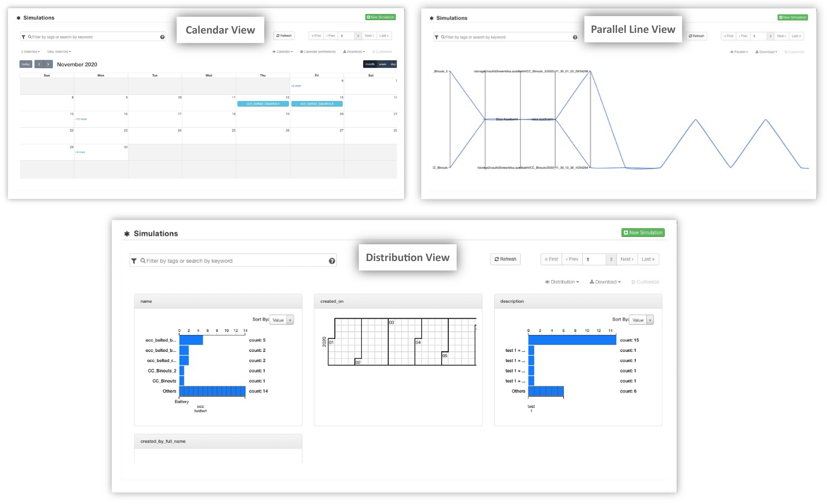The image size is (827, 504).
Task: Open occ_belted_baseline.k event on Thursday 12
Action: (263, 104)
